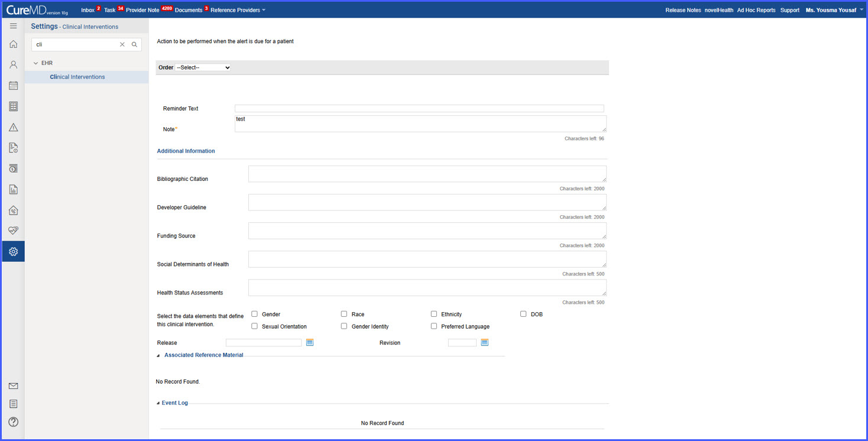Clear the settings search box
This screenshot has width=868, height=441.
click(122, 44)
